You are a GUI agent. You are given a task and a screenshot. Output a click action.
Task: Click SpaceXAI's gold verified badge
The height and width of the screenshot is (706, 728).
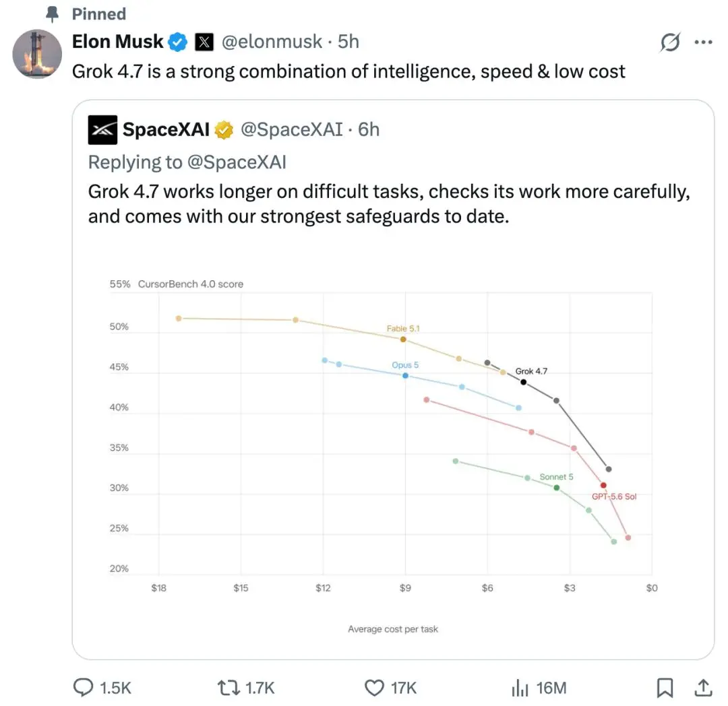(224, 130)
